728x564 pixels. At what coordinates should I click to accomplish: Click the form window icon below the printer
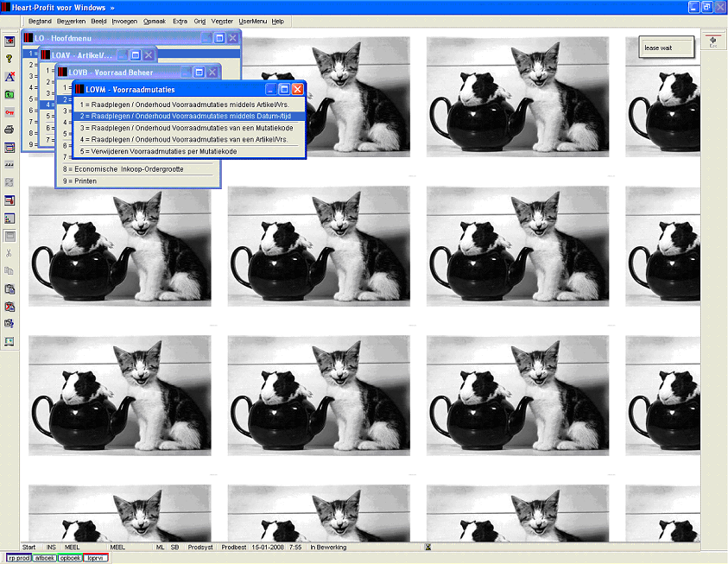[9, 148]
